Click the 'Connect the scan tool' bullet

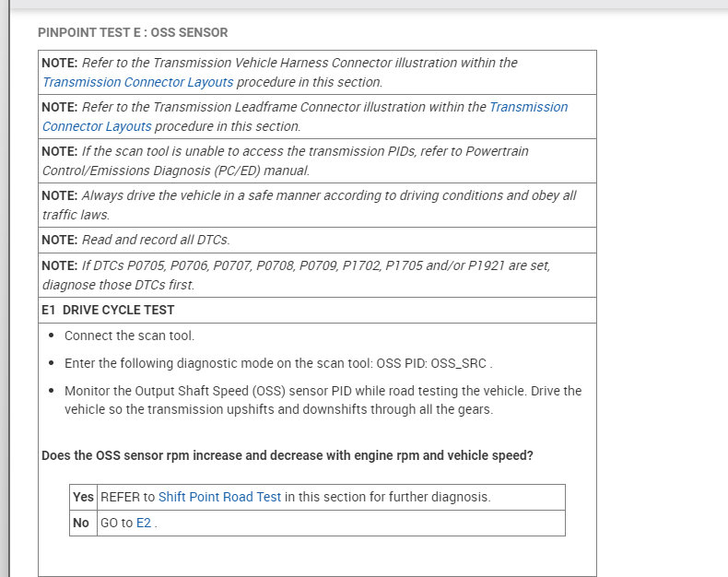click(129, 336)
